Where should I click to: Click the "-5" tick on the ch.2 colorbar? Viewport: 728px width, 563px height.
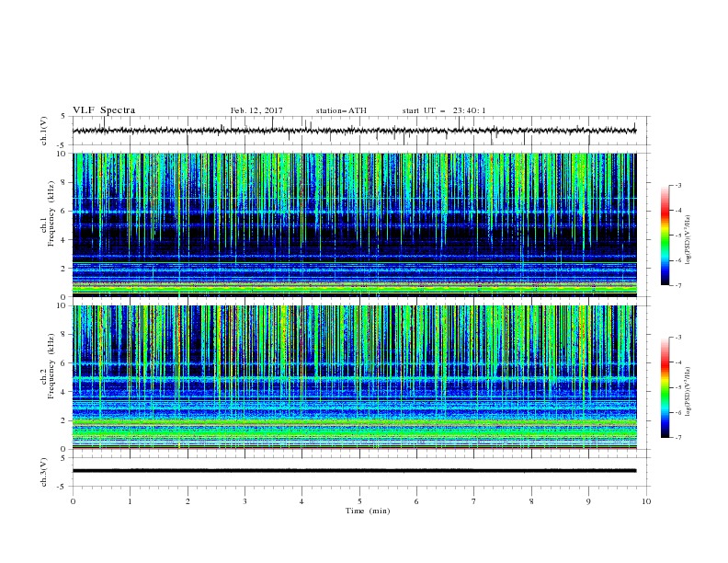click(677, 387)
